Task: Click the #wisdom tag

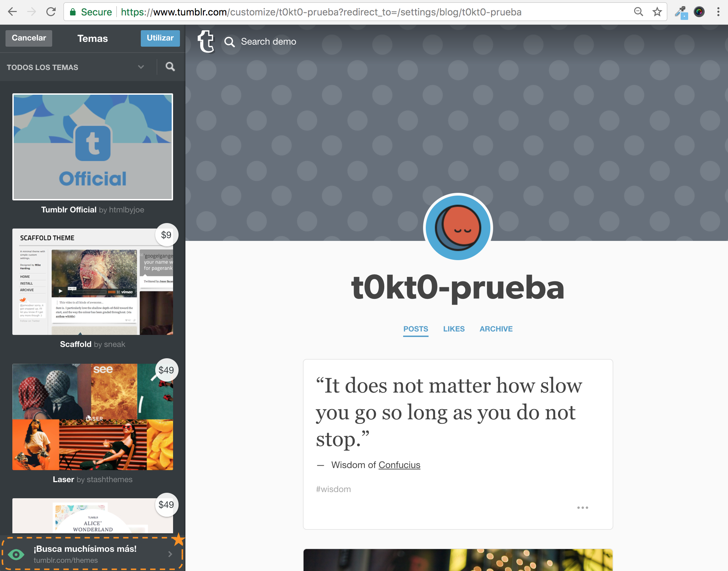Action: (333, 489)
